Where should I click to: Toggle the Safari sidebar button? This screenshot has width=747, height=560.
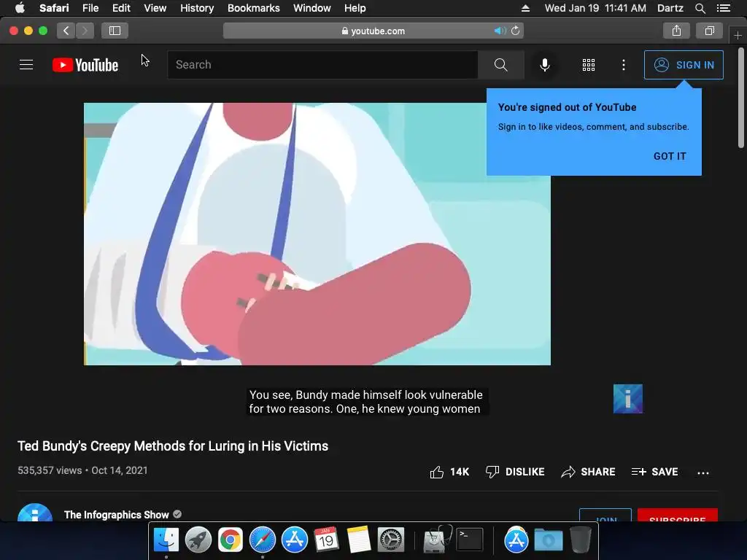pos(115,31)
